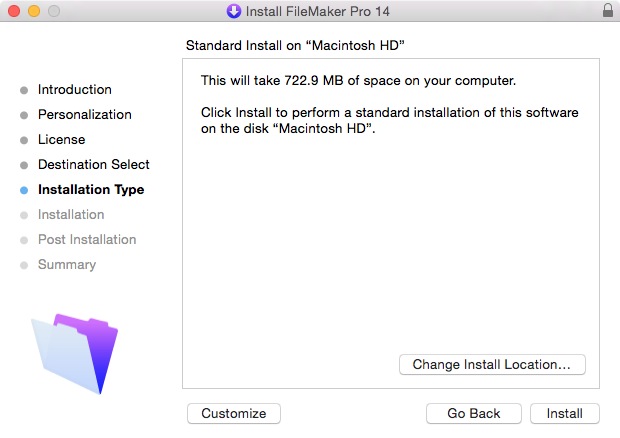
Task: Click the grey bullet beside Introduction
Action: click(24, 91)
